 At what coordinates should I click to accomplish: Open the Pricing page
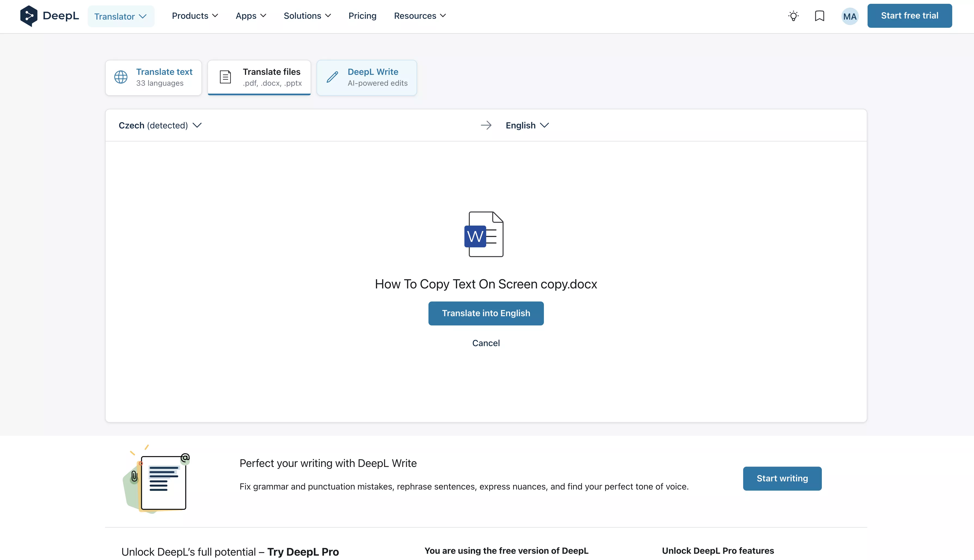pyautogui.click(x=362, y=16)
